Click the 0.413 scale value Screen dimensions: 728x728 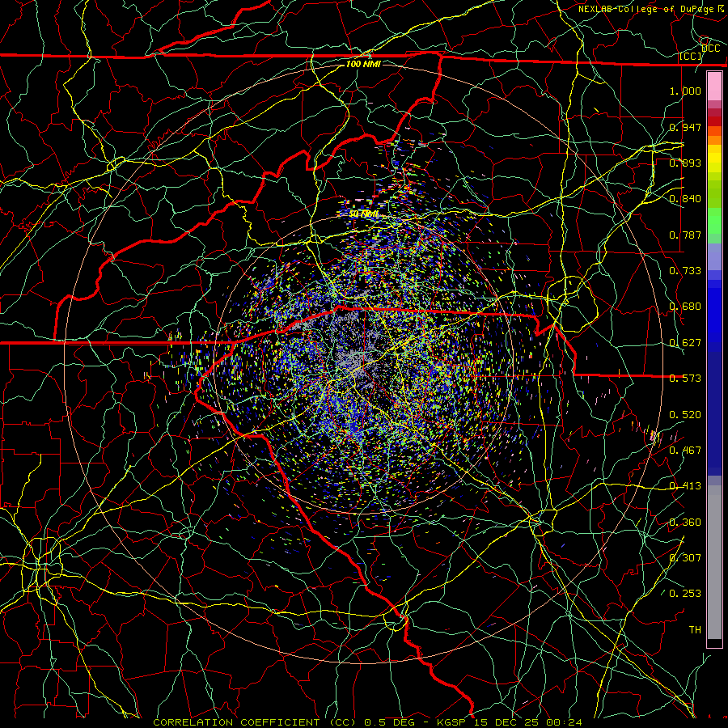click(x=685, y=486)
